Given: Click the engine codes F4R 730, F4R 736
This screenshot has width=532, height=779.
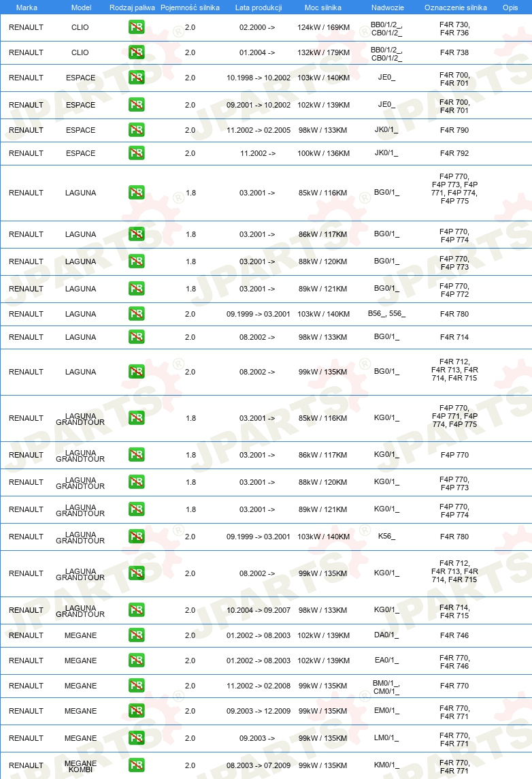Looking at the screenshot, I should (454, 29).
